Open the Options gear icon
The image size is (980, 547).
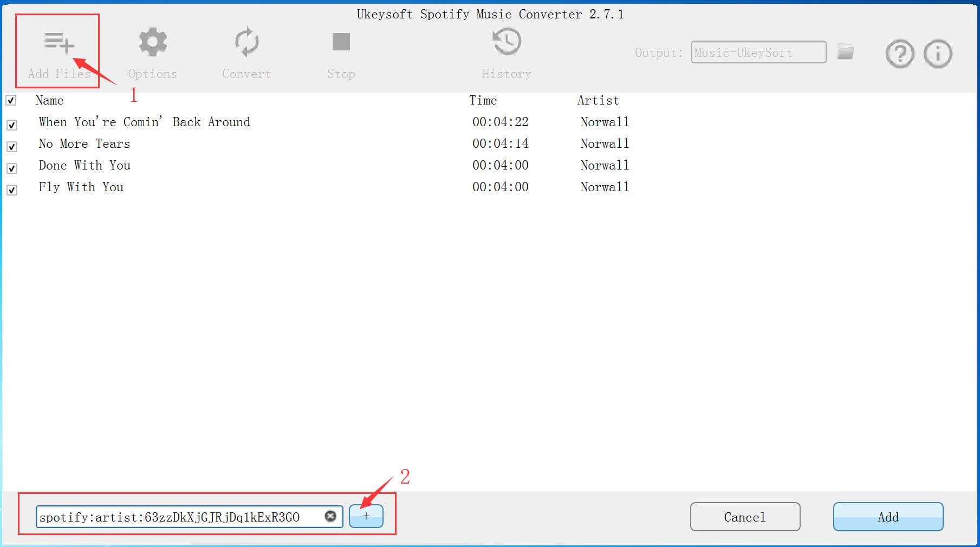(152, 42)
